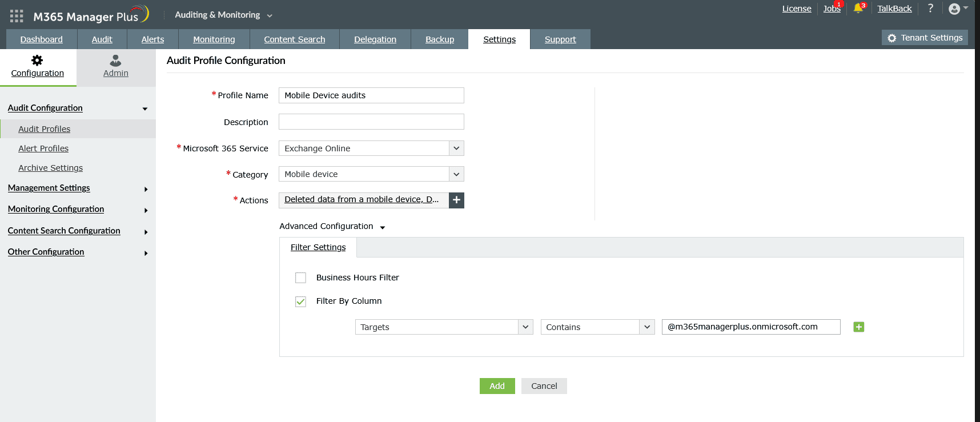Open the License link
Screen dimensions: 980x422
point(797,9)
